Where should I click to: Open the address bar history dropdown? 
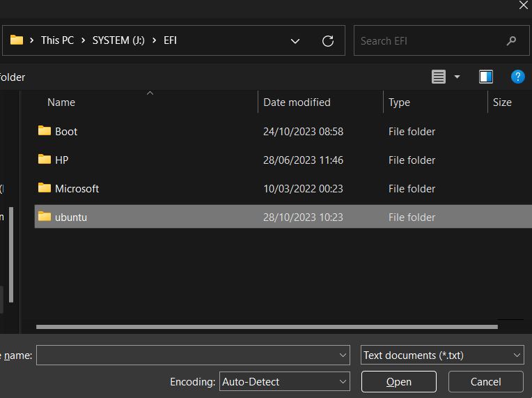click(x=295, y=41)
